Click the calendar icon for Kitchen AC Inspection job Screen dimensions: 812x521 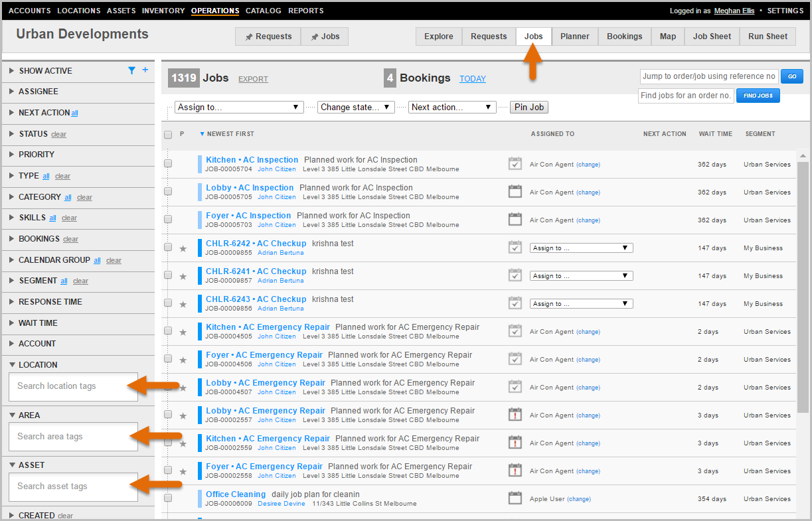tap(515, 164)
